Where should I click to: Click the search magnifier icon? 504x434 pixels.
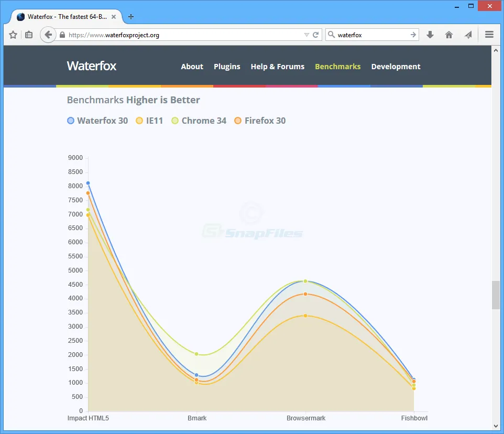pyautogui.click(x=332, y=35)
